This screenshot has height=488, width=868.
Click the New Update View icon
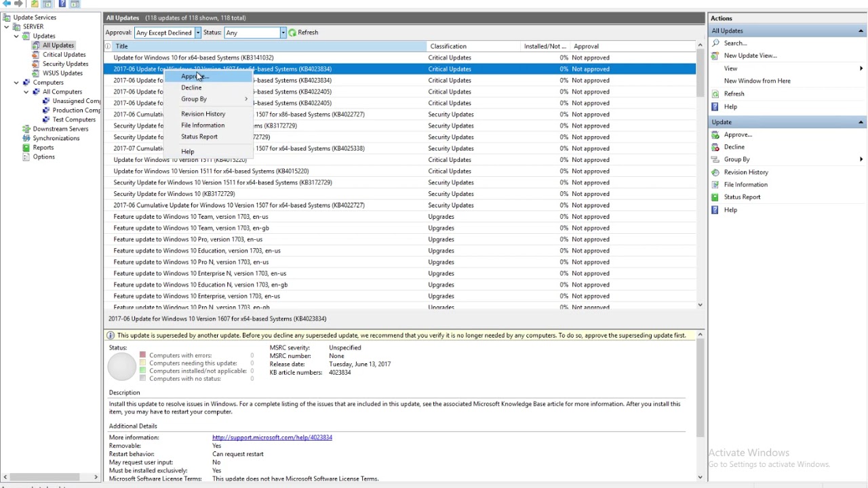pos(715,56)
